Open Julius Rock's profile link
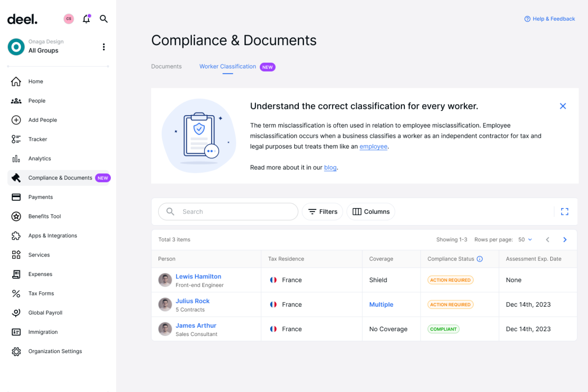This screenshot has width=588, height=392. tap(192, 301)
